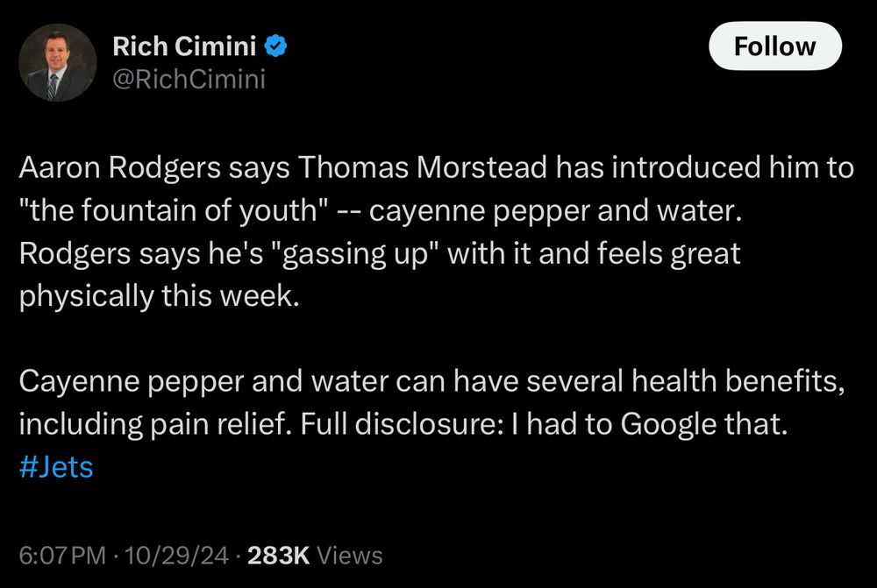
Task: Click the 10/29/24 post date
Action: [177, 556]
